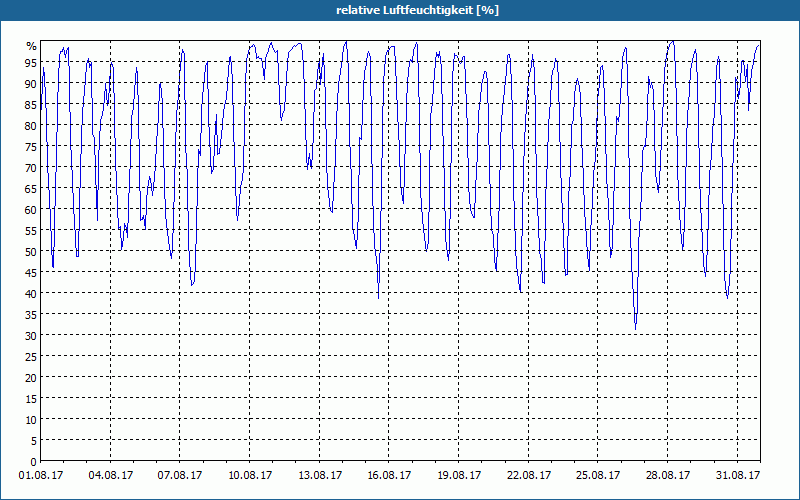Click the x-axis date label 25.08.17
The height and width of the screenshot is (500, 800).
[x=598, y=476]
